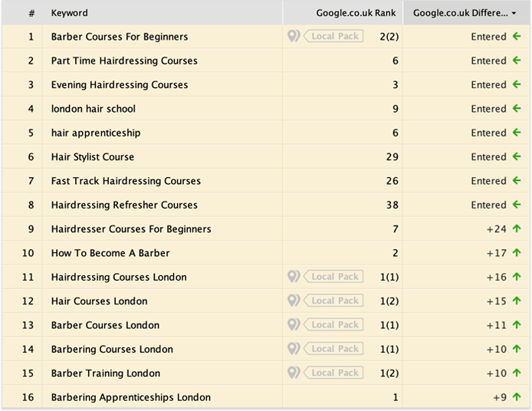
Task: Select keyword Barber Courses London
Action: coord(105,325)
